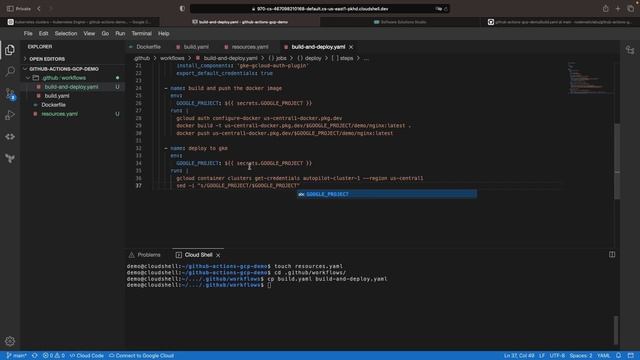Click the synchronize changes icon in status bar
The height and width of the screenshot is (360, 640).
pyautogui.click(x=35, y=356)
